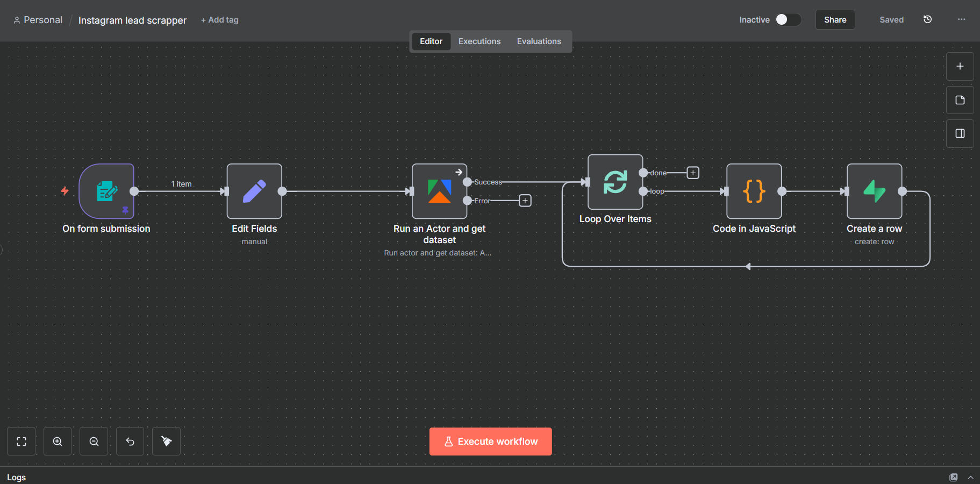
Task: Open the three-dot workflow menu
Action: (961, 19)
